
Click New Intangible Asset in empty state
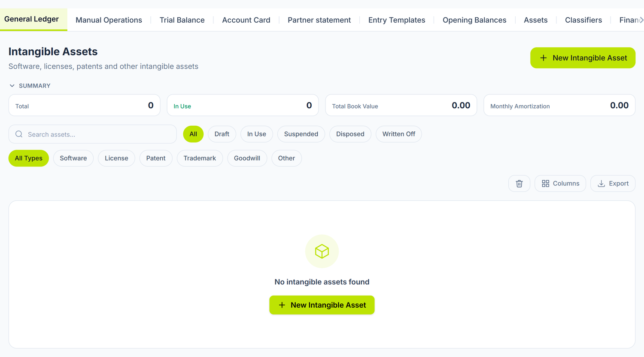[x=322, y=305]
